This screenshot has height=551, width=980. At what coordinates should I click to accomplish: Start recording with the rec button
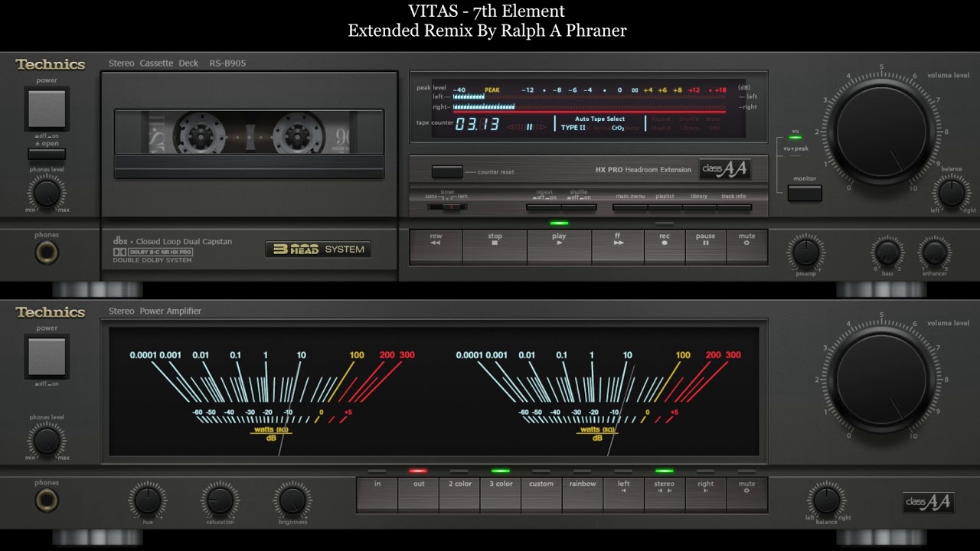(x=665, y=246)
